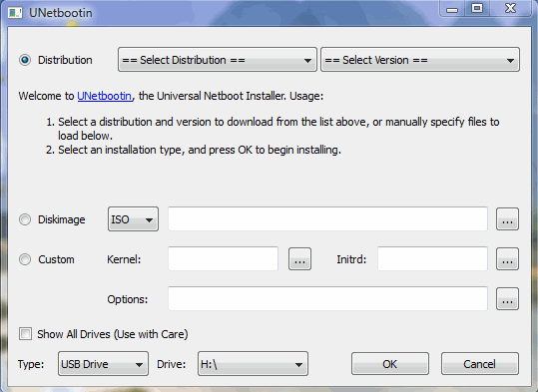Click the UNetbootin title bar app icon

point(15,13)
